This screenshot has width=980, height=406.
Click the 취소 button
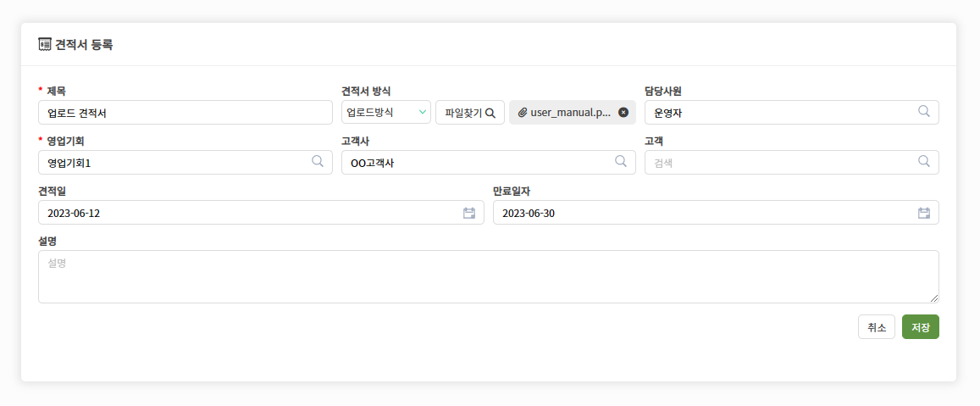pos(877,326)
